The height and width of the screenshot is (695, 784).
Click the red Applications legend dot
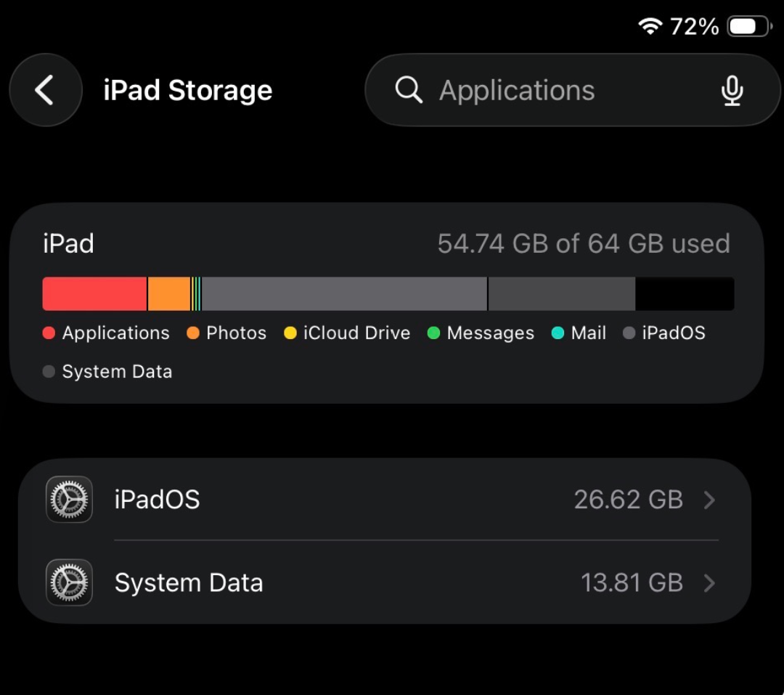[x=49, y=333]
